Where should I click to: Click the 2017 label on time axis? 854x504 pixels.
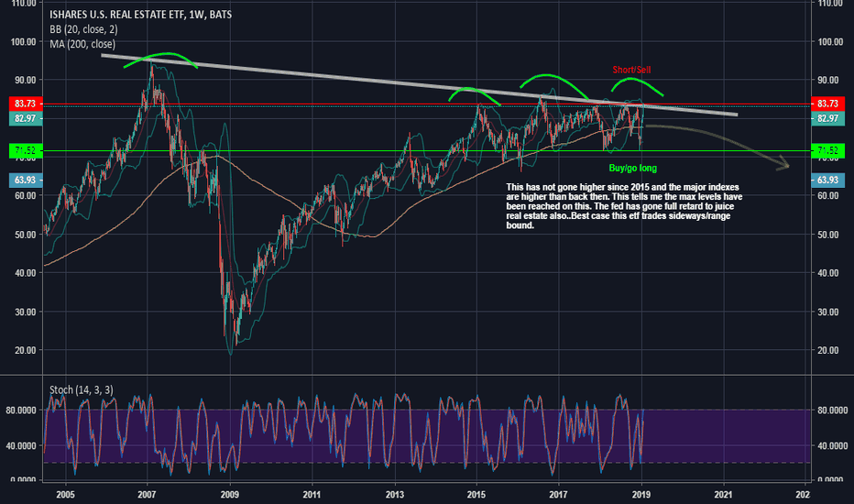pos(558,495)
